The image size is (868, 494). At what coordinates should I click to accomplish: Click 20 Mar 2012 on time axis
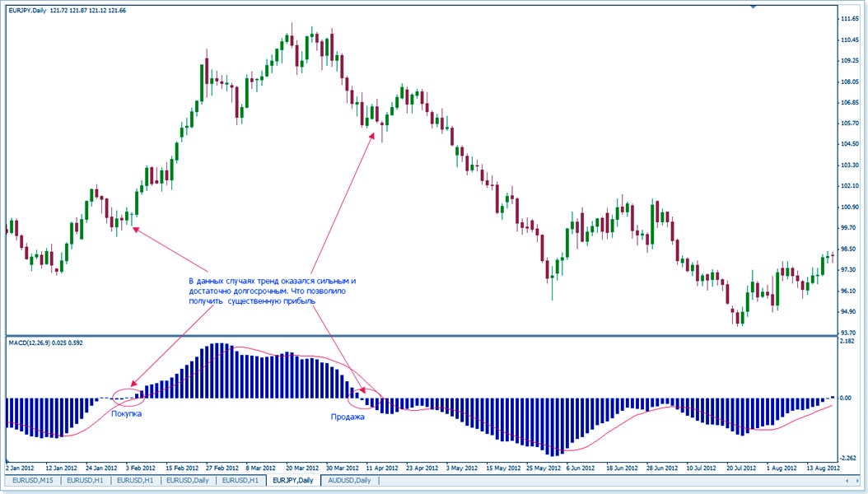[304, 466]
